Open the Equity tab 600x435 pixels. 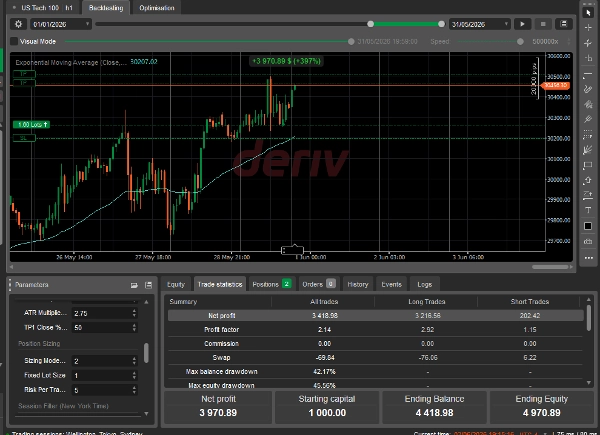pos(176,284)
